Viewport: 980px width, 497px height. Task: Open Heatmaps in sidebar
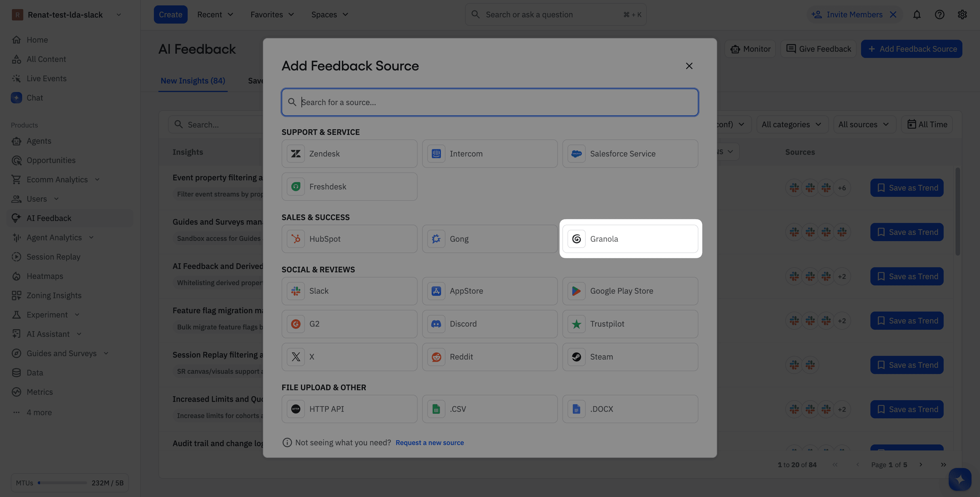(45, 276)
